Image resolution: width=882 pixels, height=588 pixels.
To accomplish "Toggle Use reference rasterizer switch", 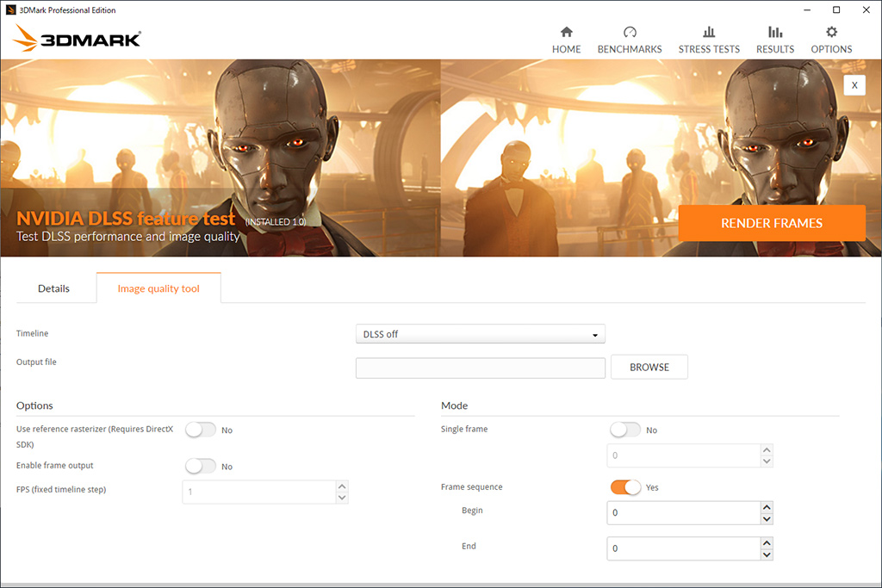I will 200,430.
